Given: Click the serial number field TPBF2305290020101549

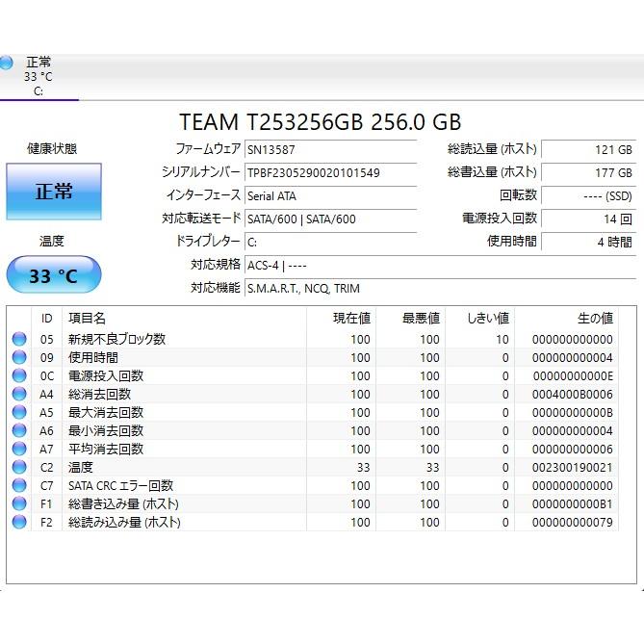Looking at the screenshot, I should (x=330, y=172).
